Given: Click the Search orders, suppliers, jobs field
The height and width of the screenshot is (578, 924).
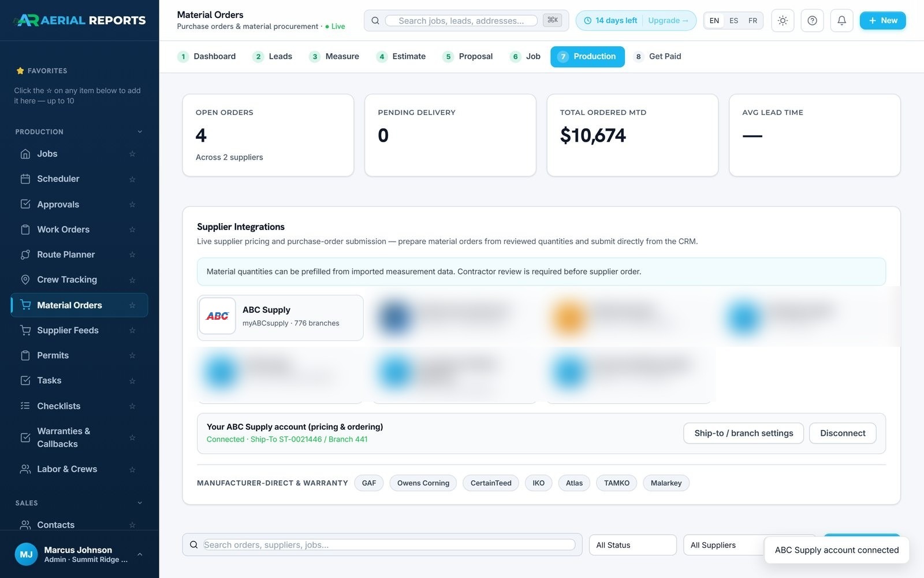Looking at the screenshot, I should [389, 545].
